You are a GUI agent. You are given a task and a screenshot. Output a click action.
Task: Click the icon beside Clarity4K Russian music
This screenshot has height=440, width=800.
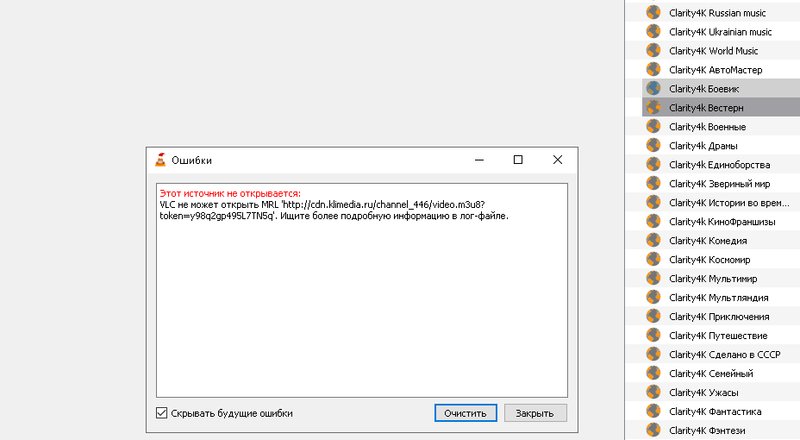click(654, 13)
